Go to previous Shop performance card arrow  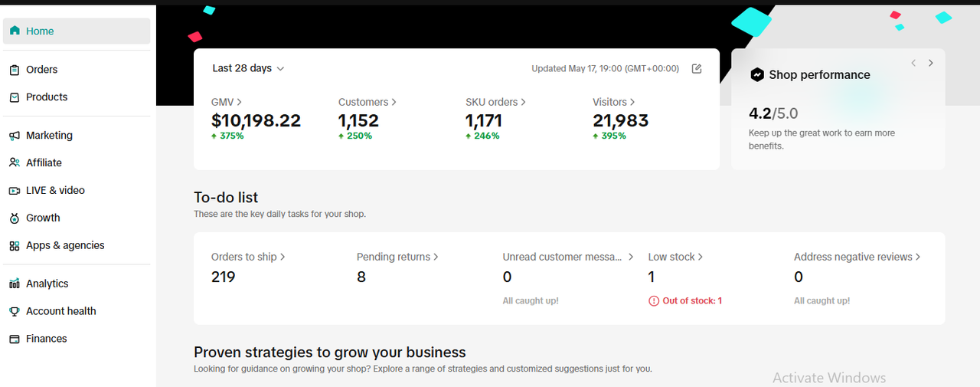(x=913, y=63)
